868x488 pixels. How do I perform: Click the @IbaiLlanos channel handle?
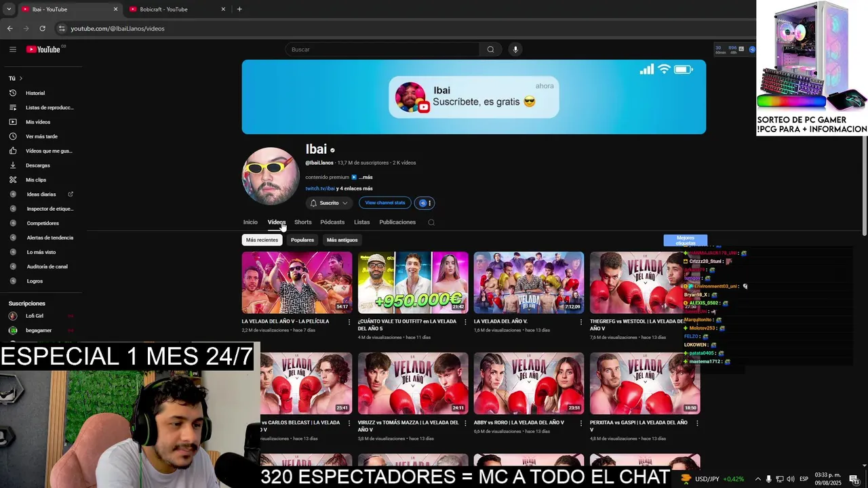(x=319, y=163)
